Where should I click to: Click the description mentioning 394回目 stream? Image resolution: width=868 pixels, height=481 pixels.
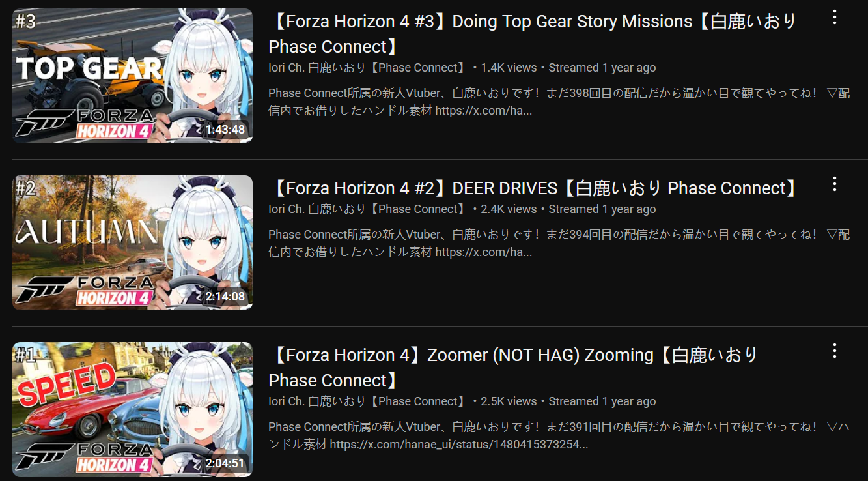(559, 243)
